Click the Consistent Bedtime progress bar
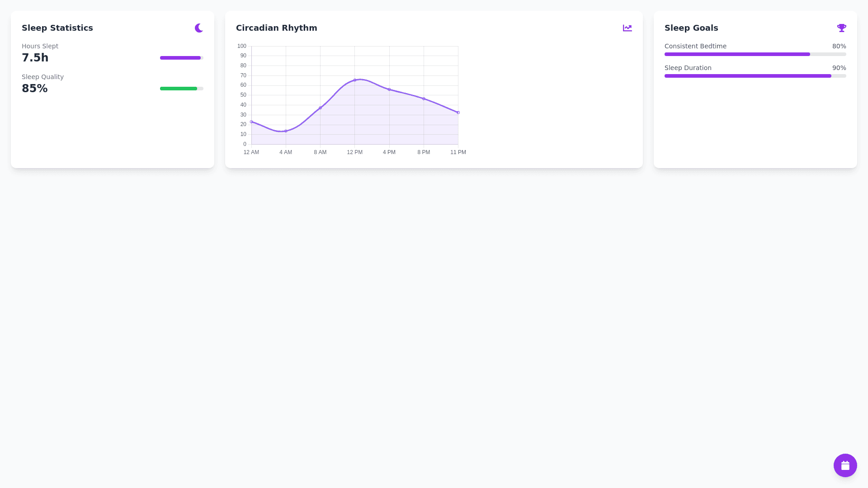Viewport: 868px width, 488px height. click(737, 54)
